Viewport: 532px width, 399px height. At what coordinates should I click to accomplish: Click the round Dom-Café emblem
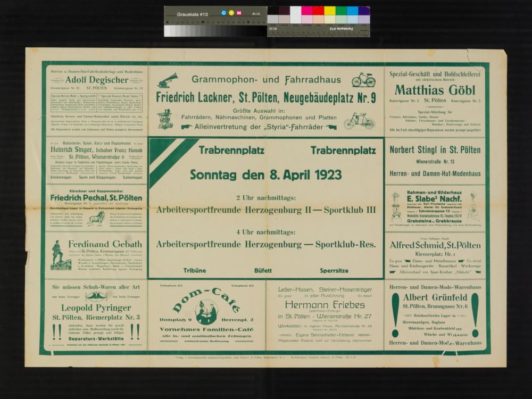pyautogui.click(x=206, y=312)
